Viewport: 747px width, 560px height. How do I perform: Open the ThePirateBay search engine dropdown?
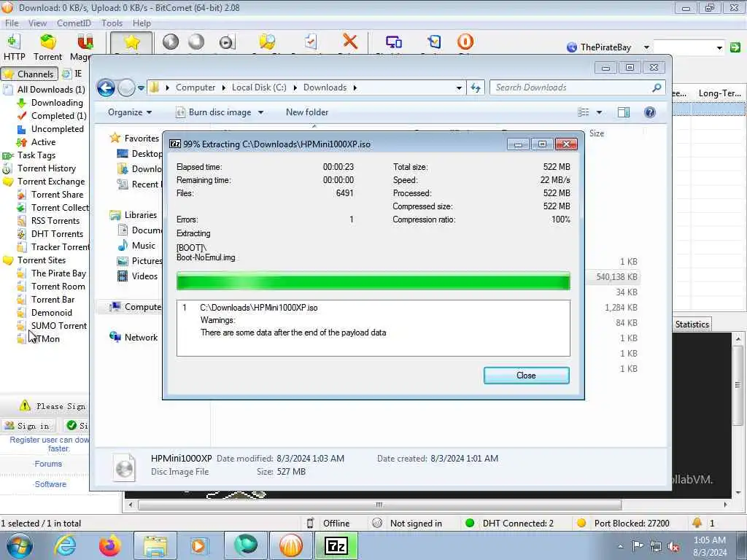[646, 47]
